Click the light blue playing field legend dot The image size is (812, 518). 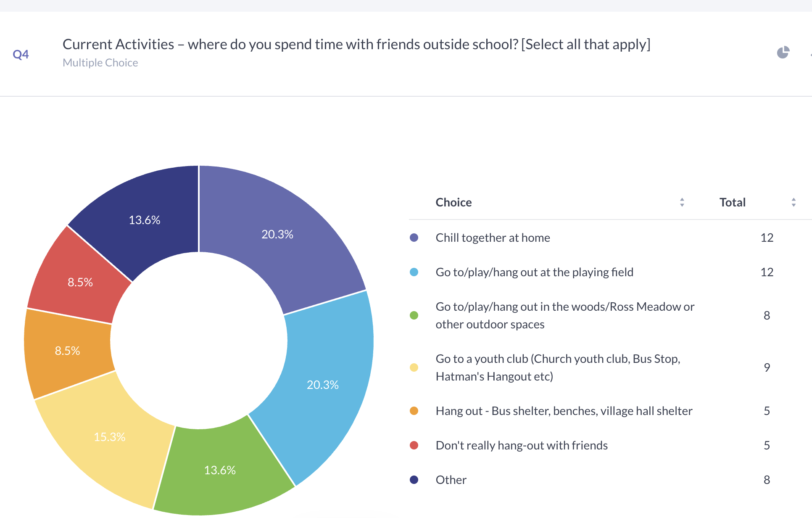(x=414, y=272)
